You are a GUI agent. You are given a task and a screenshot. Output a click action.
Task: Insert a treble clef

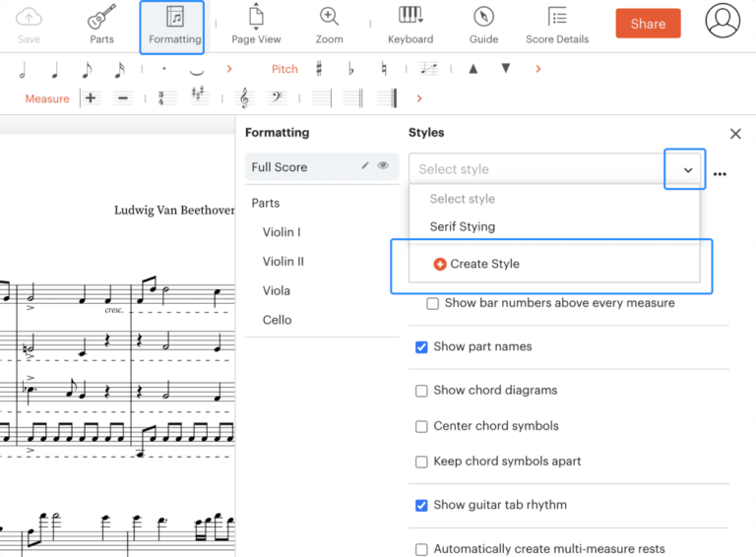tap(244, 98)
